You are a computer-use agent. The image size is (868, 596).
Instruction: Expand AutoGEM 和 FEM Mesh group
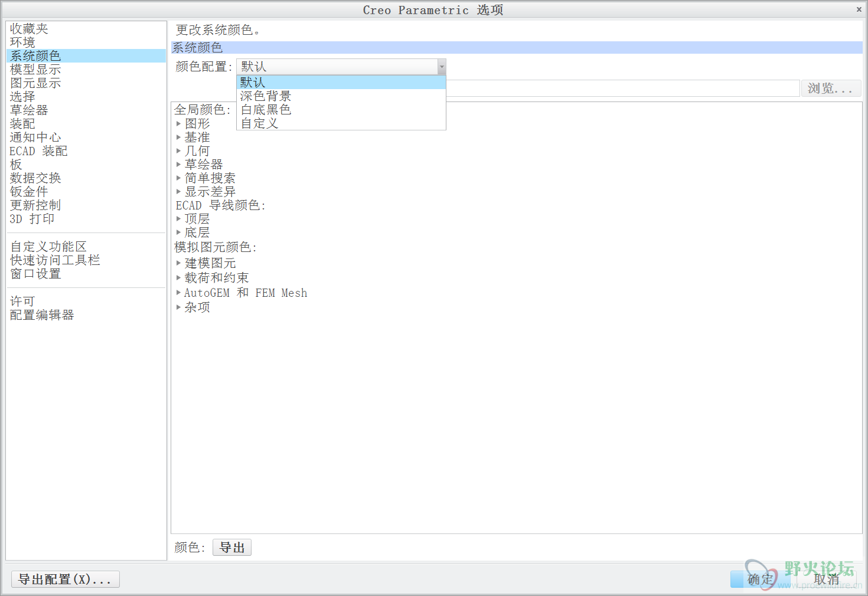pos(178,292)
